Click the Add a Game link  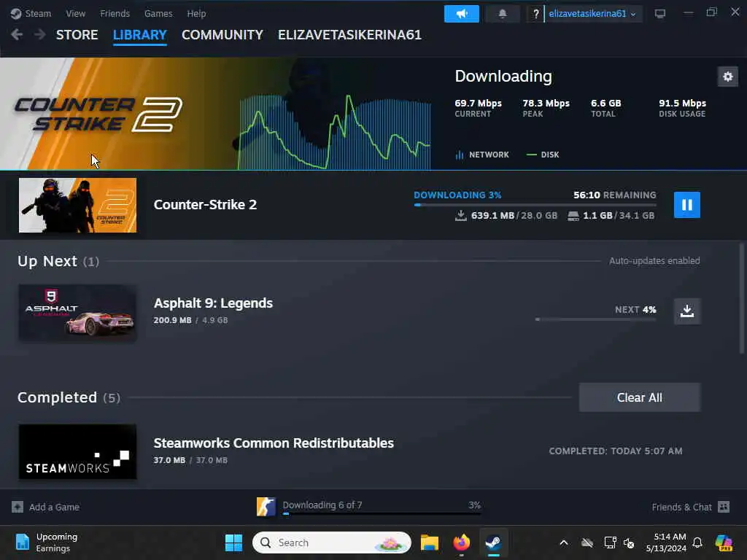point(54,507)
